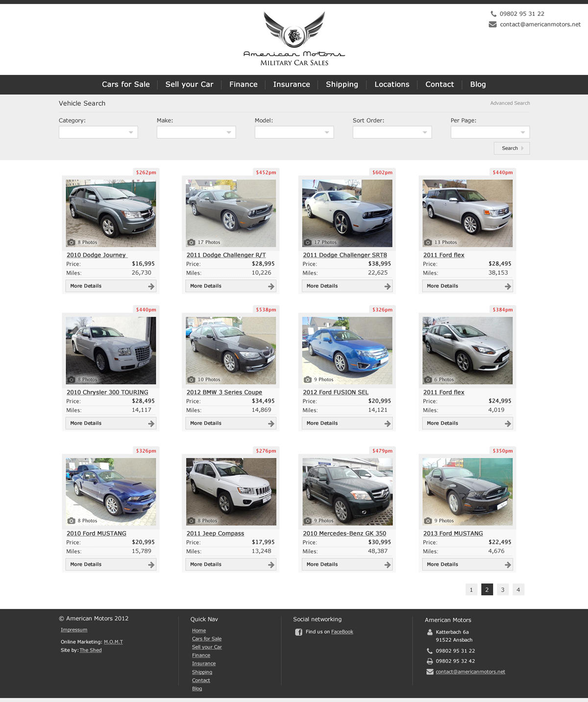This screenshot has width=588, height=702.
Task: Open the Advanced Search link
Action: point(510,103)
